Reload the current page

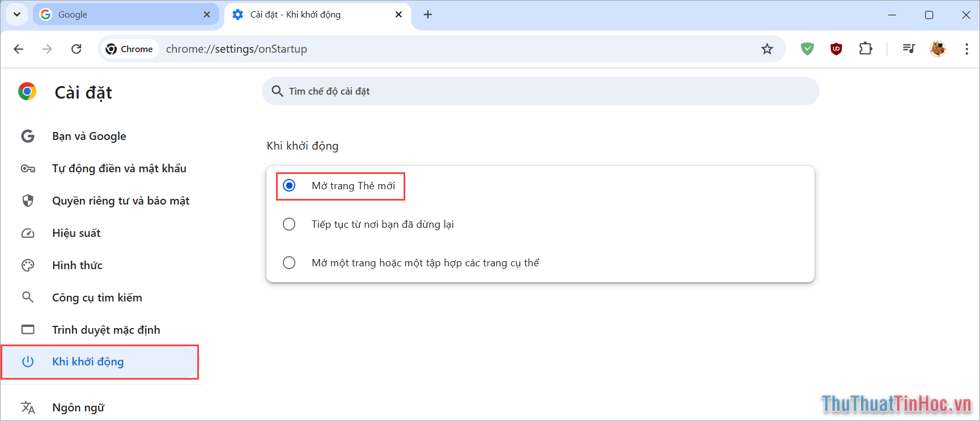(77, 49)
